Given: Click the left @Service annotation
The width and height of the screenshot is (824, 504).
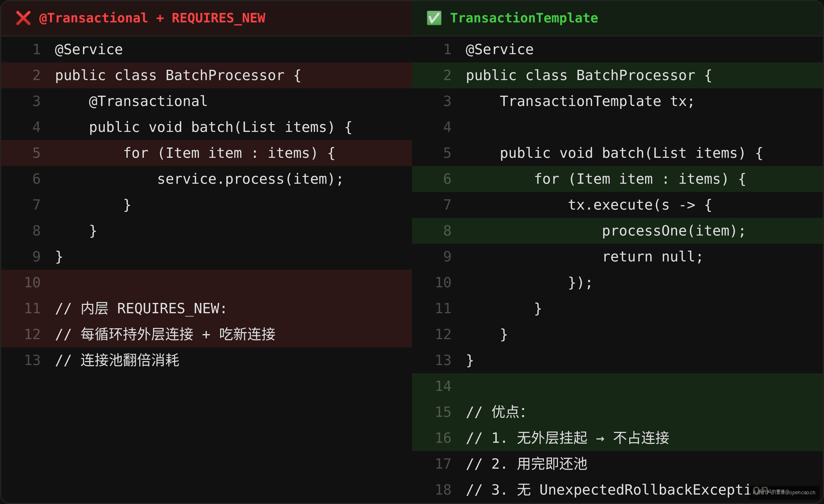Looking at the screenshot, I should (x=89, y=49).
